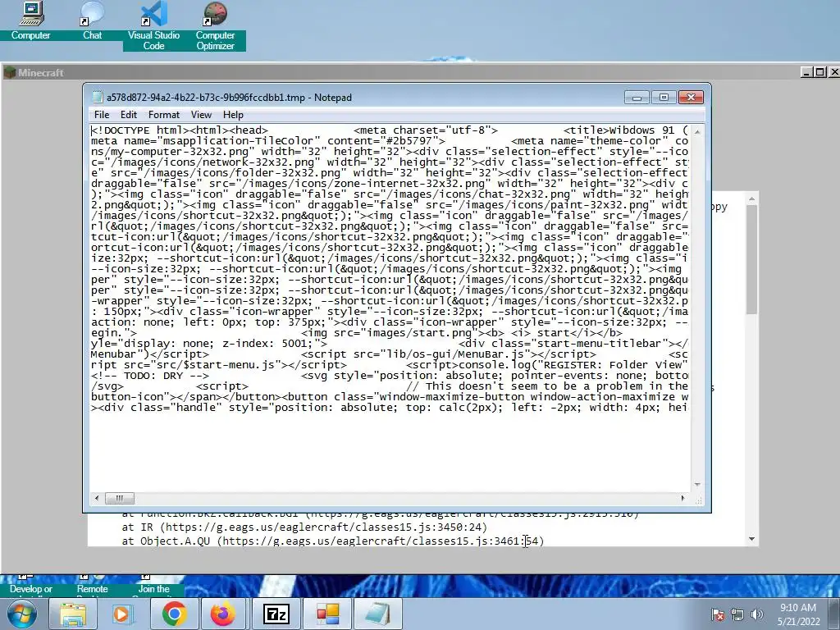840x630 pixels.
Task: Open the Computer desktop icon
Action: click(30, 21)
